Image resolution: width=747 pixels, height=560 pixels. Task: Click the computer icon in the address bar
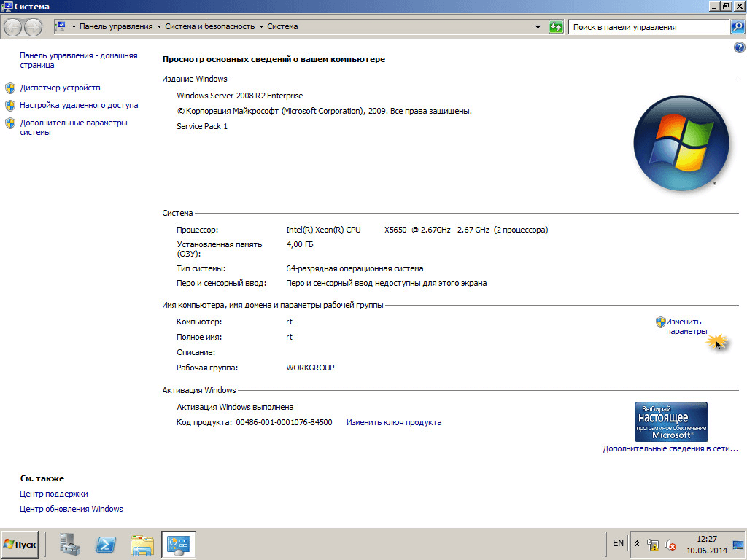point(61,26)
